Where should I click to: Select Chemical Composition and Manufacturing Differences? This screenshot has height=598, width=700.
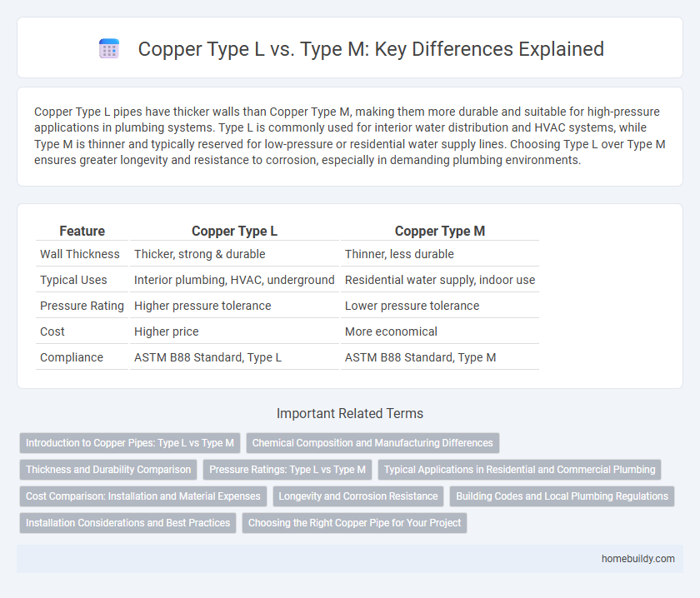coord(372,443)
